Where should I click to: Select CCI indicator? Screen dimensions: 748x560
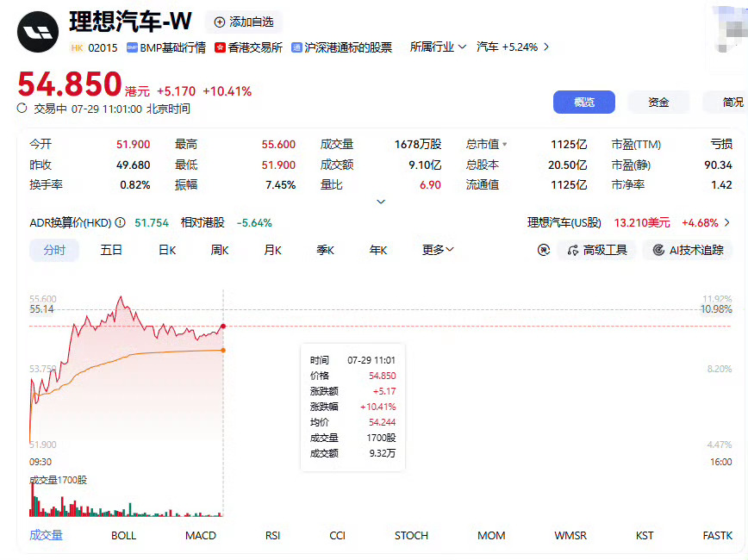337,535
